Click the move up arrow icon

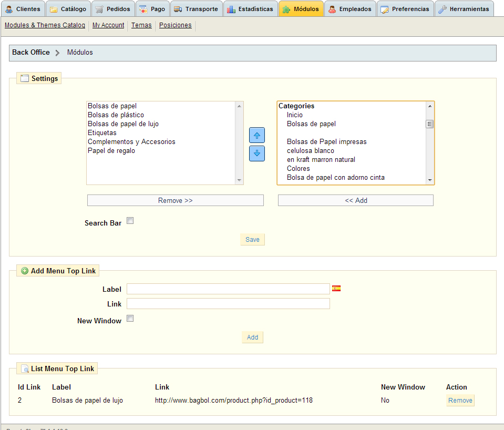pos(256,135)
